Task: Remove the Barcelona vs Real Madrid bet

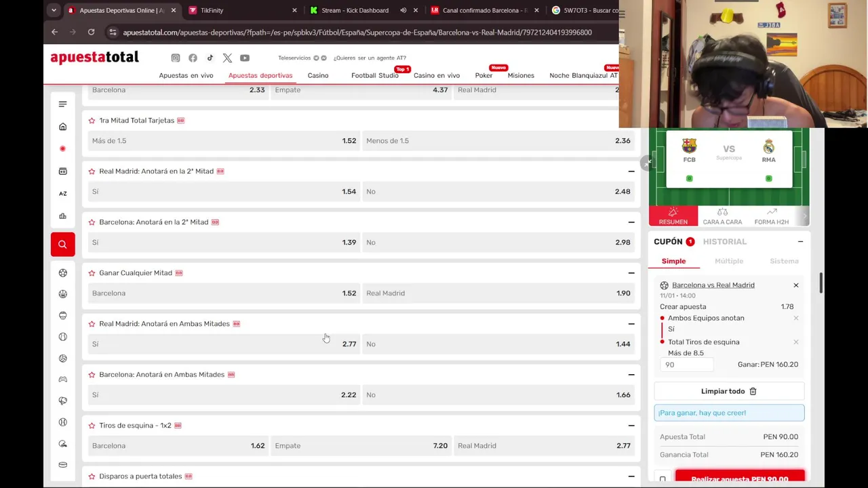Action: point(796,285)
